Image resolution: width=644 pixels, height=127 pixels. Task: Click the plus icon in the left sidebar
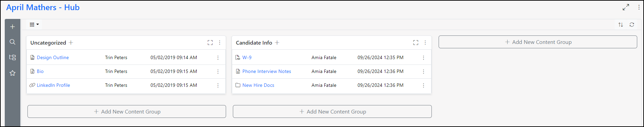pos(13,27)
